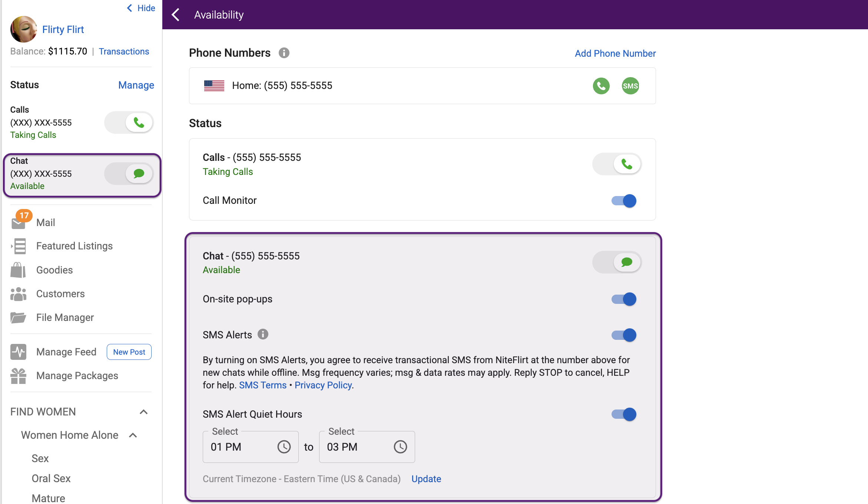Click the Flirty Flirt profile avatar
Viewport: 868px width, 504px height.
(24, 29)
